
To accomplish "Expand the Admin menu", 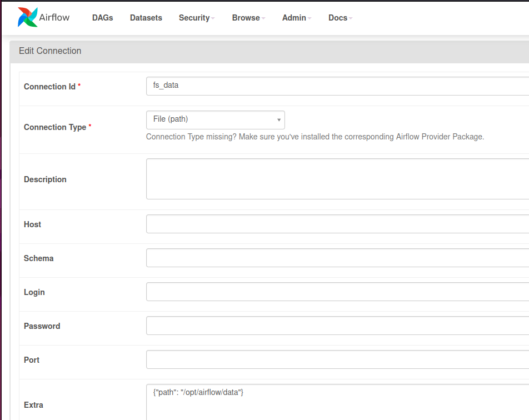I will tap(297, 18).
